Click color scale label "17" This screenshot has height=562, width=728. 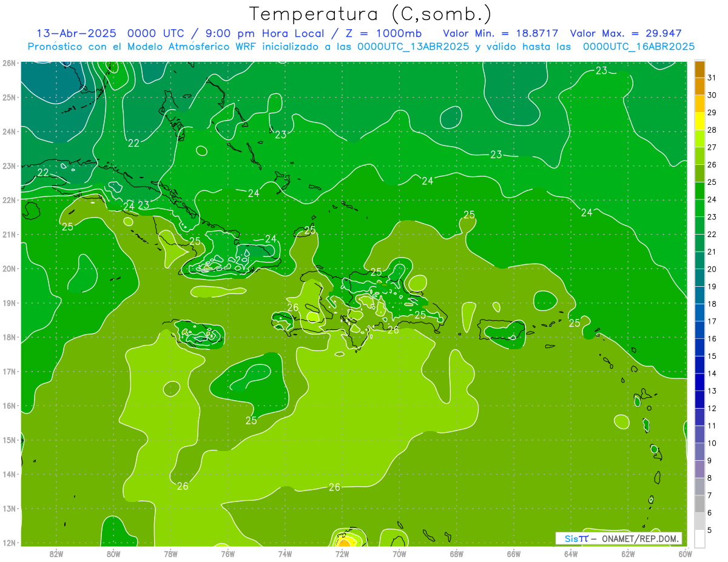pyautogui.click(x=712, y=321)
